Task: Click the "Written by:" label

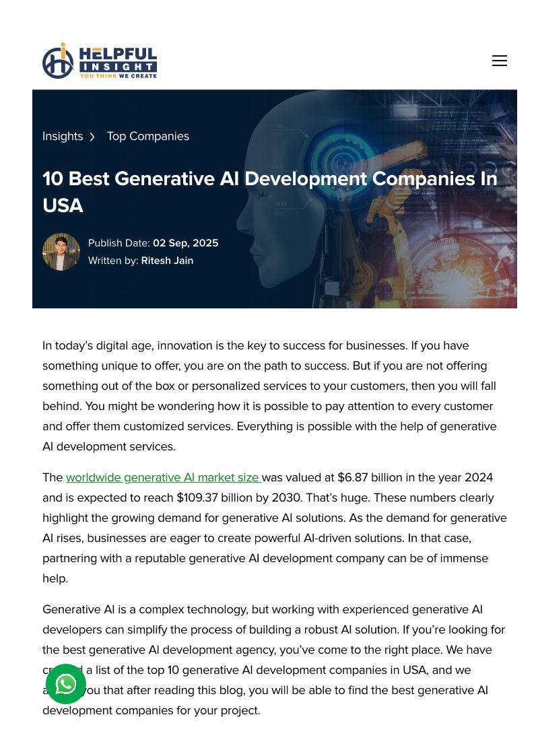Action: coord(113,261)
